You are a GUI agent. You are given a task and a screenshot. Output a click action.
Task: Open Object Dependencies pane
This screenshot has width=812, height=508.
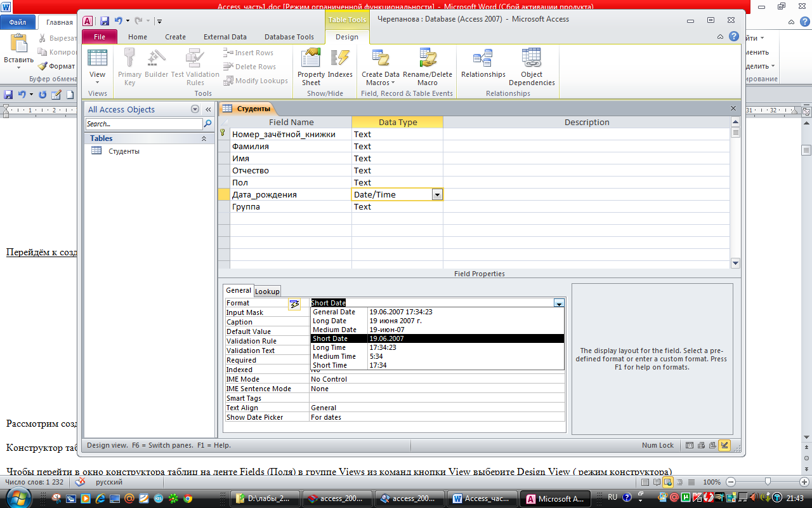point(532,67)
